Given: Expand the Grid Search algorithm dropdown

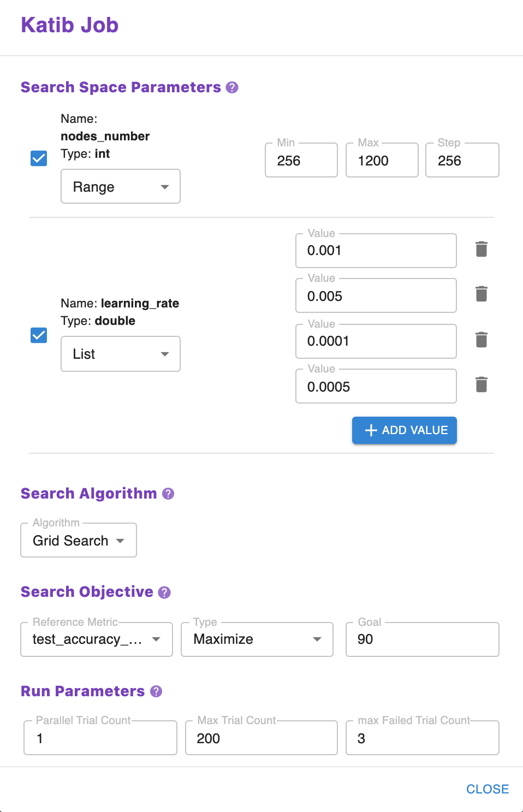Looking at the screenshot, I should pyautogui.click(x=79, y=541).
